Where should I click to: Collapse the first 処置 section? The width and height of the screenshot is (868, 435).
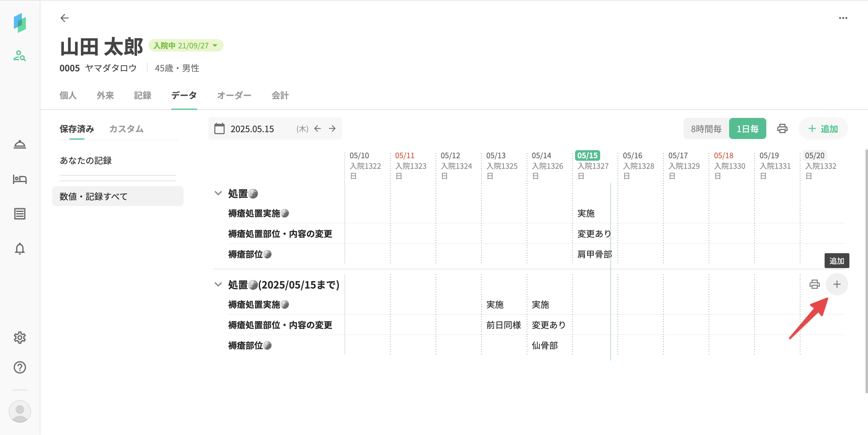point(218,193)
